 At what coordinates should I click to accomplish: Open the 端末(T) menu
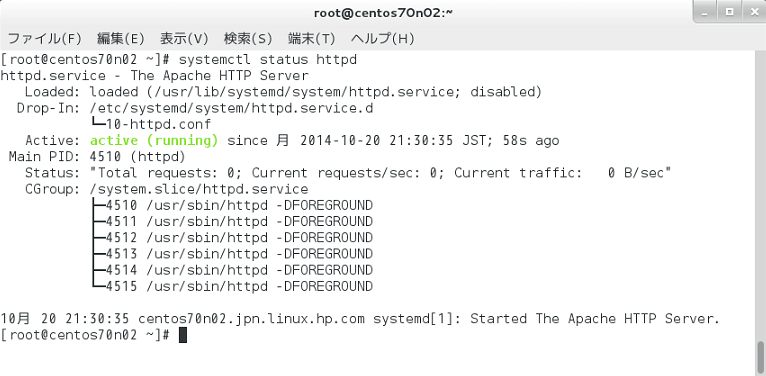pos(311,38)
